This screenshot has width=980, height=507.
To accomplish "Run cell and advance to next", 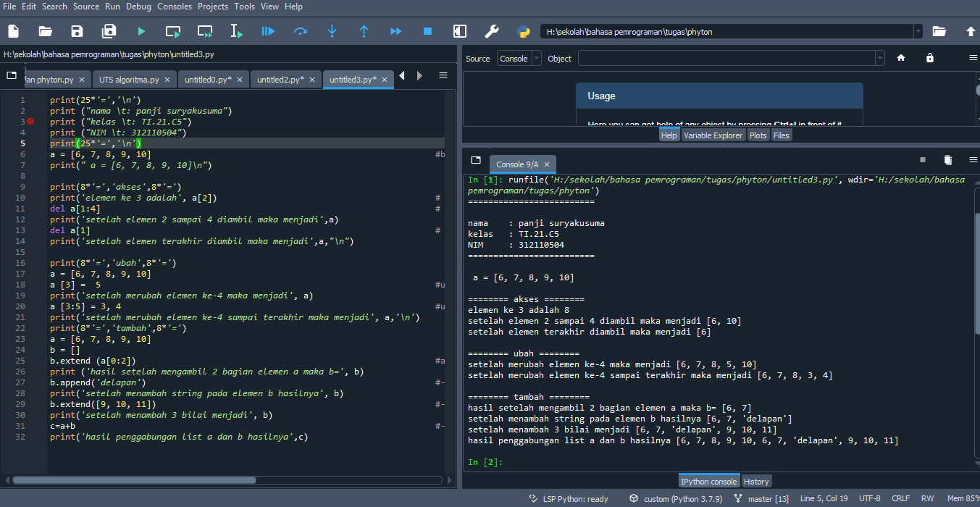I will click(205, 31).
